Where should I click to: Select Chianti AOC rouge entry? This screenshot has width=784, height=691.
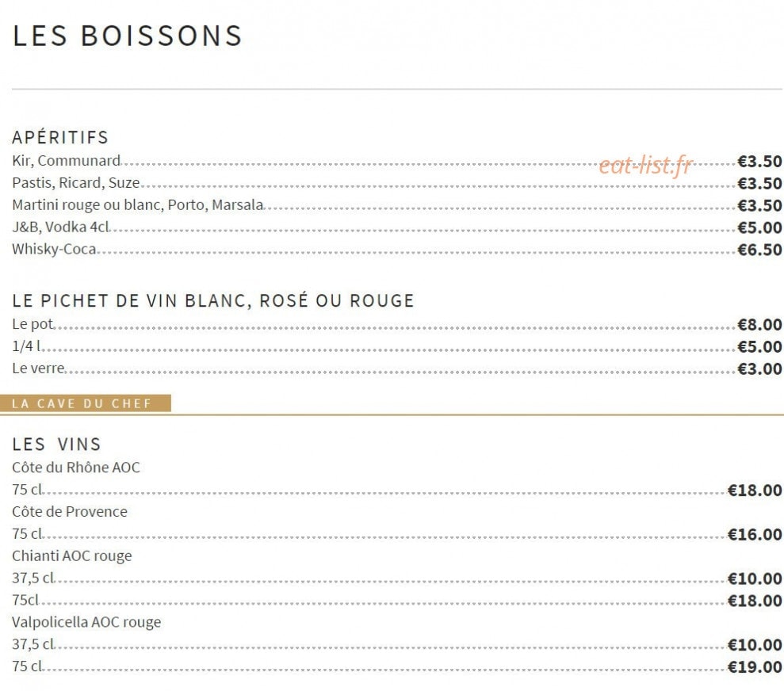click(x=72, y=555)
